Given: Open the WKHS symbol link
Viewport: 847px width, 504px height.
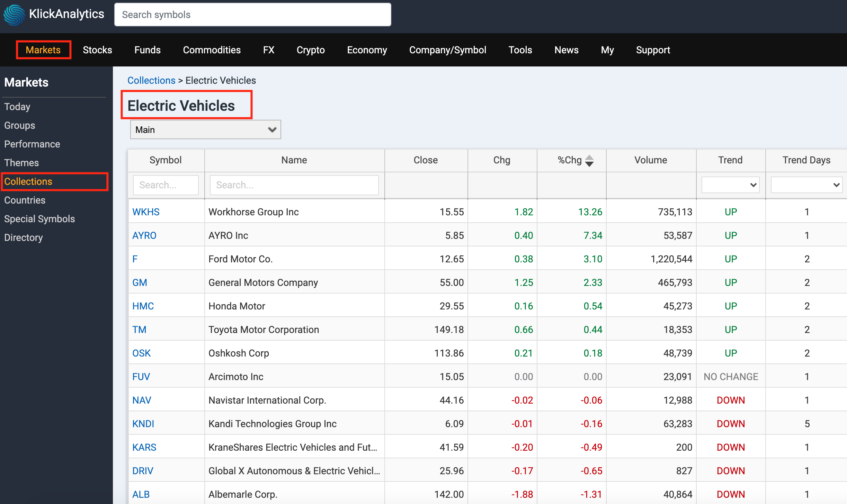Looking at the screenshot, I should [146, 212].
